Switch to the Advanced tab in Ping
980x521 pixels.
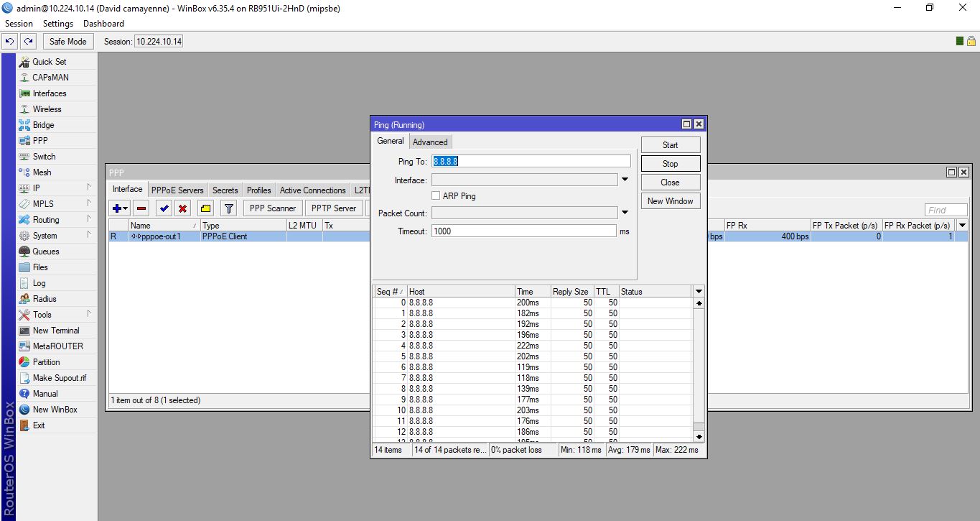pos(430,142)
